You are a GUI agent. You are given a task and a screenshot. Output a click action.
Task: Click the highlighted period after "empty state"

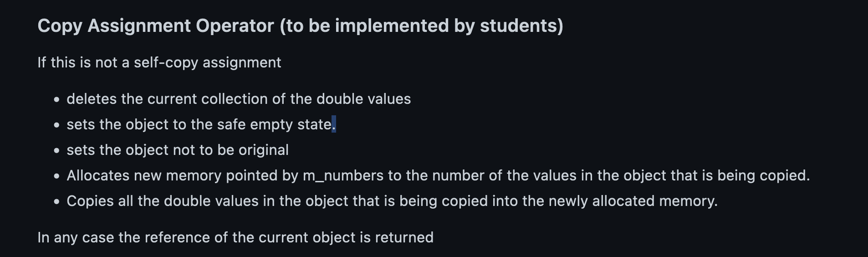point(334,124)
